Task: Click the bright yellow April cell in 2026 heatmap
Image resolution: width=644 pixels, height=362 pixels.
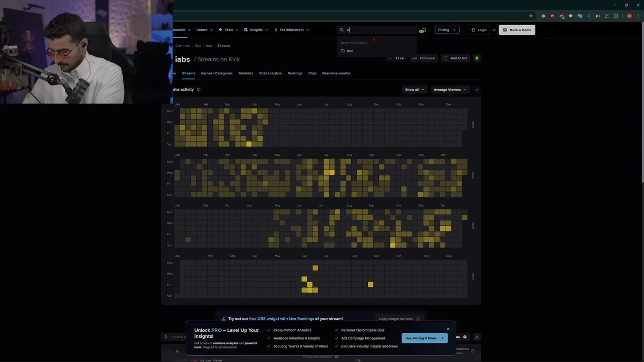Action: click(249, 144)
